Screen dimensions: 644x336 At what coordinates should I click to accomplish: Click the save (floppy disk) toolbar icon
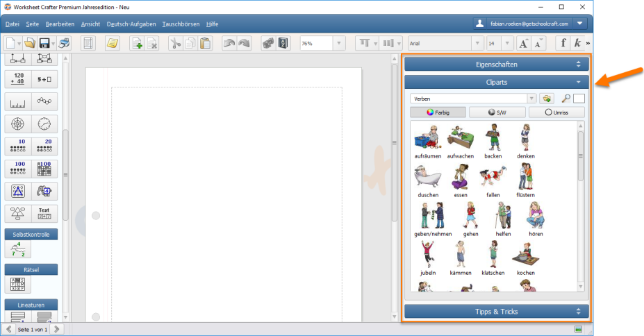pyautogui.click(x=44, y=43)
